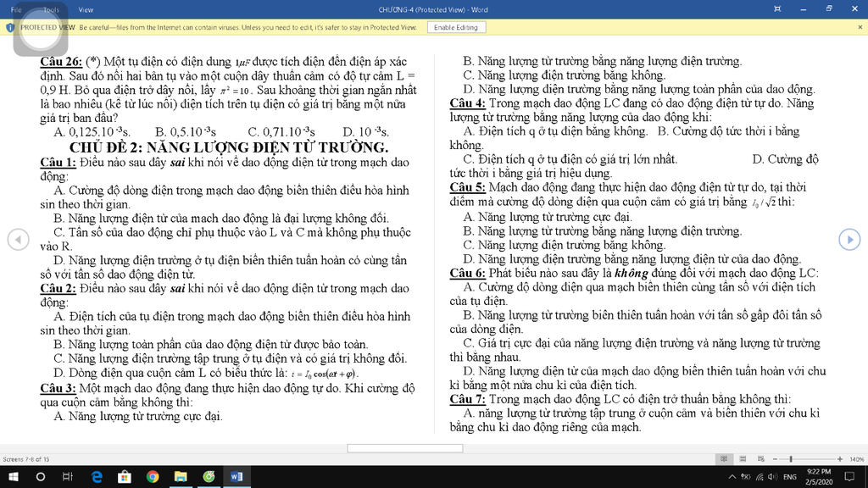Click the 'Câu 26:' question heading
The height and width of the screenshot is (488, 868).
[61, 61]
